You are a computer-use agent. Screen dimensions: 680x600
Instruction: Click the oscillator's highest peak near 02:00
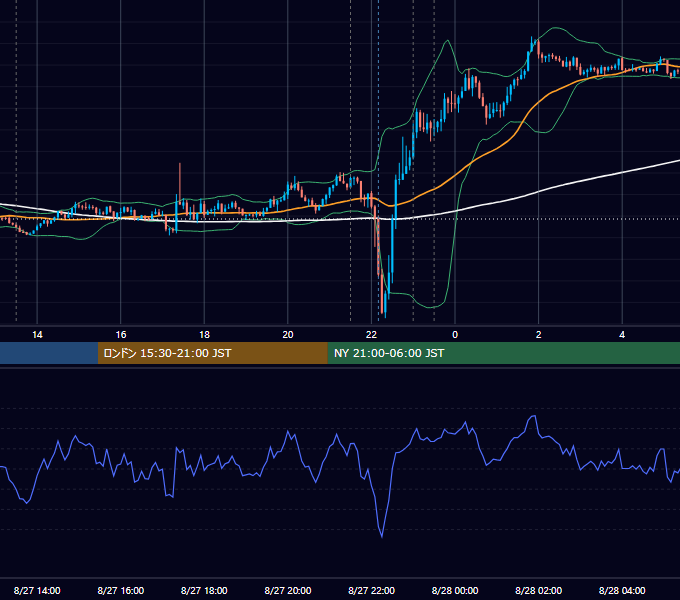click(535, 416)
